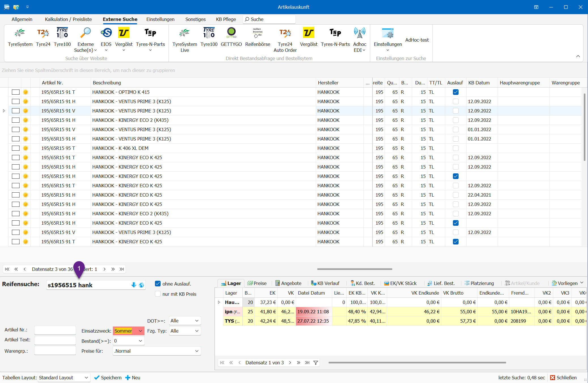Open Einsatzzweck Sommer dropdown
588x383 pixels.
[x=140, y=331]
